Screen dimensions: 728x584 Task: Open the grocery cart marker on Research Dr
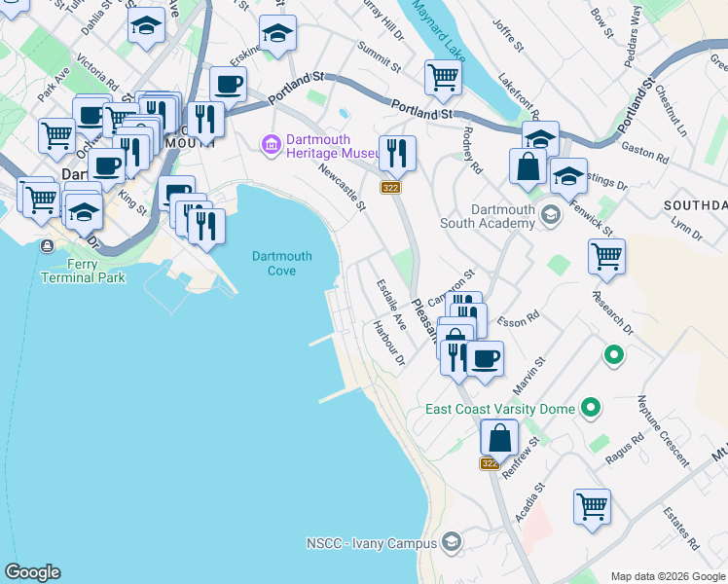tap(606, 259)
